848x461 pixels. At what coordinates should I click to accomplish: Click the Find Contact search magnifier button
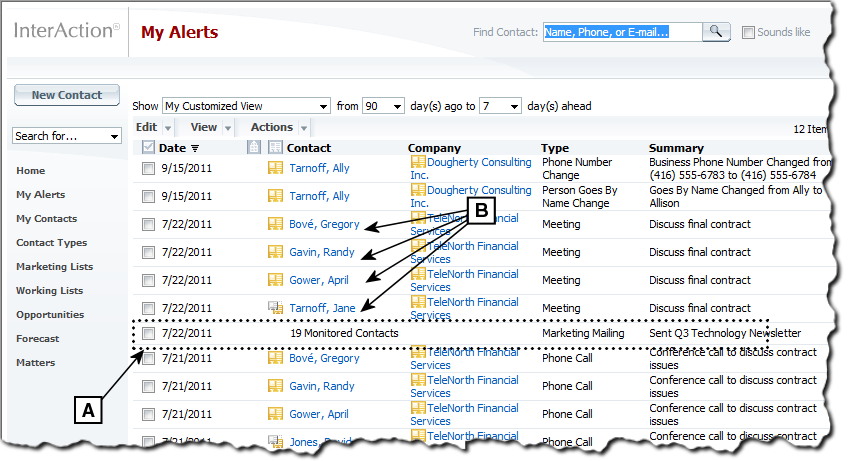[716, 32]
